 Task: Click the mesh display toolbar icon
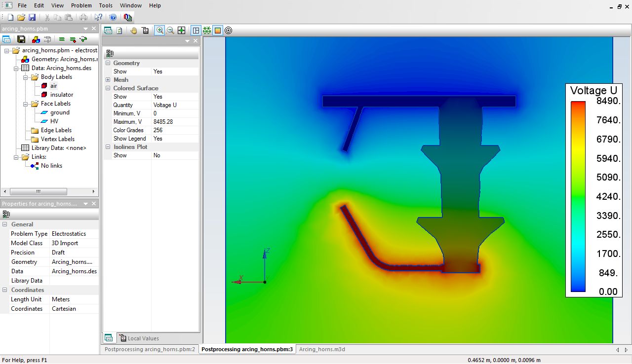(x=206, y=31)
